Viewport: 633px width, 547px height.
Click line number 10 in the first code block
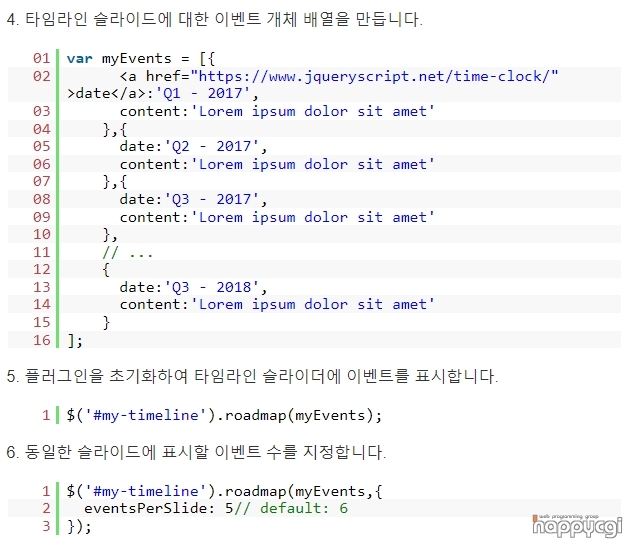point(42,234)
